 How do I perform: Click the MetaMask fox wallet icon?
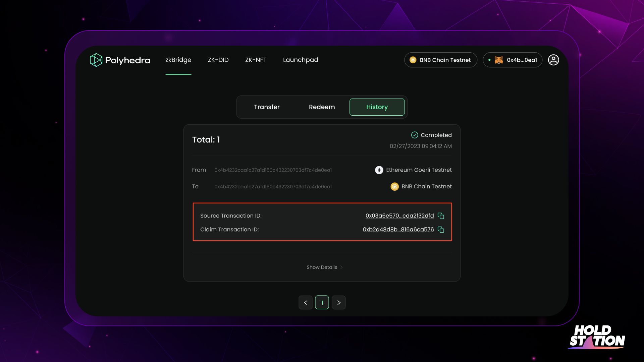[x=499, y=60]
